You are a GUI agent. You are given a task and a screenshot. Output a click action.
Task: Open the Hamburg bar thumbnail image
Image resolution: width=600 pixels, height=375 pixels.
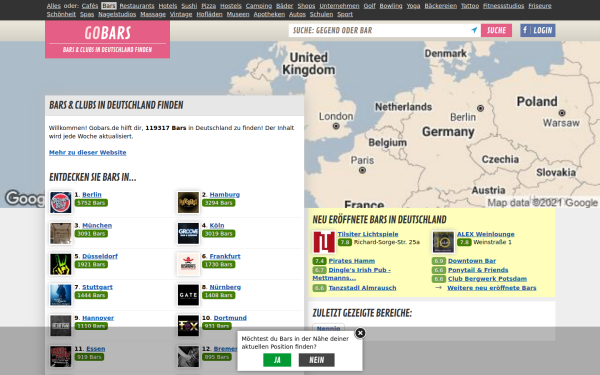click(188, 202)
